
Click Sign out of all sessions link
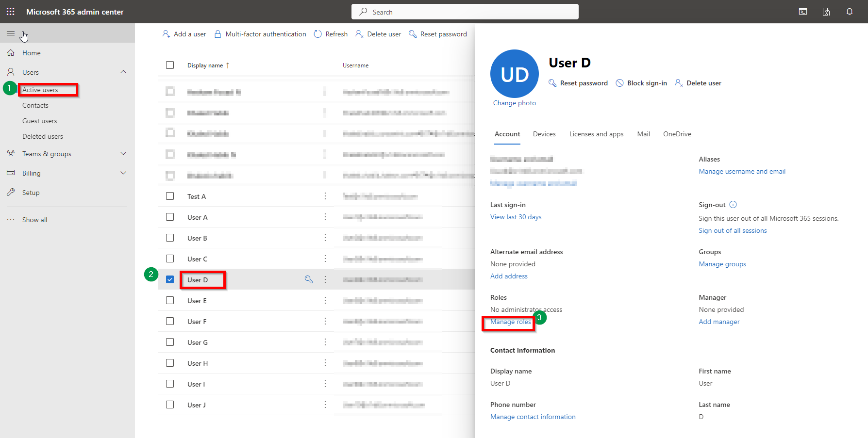pos(733,230)
